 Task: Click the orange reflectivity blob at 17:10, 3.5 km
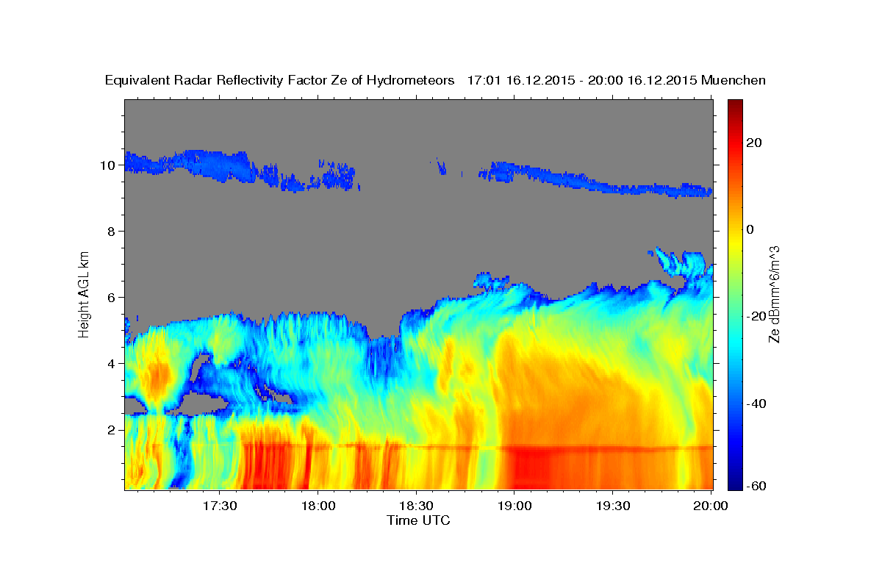click(x=156, y=378)
